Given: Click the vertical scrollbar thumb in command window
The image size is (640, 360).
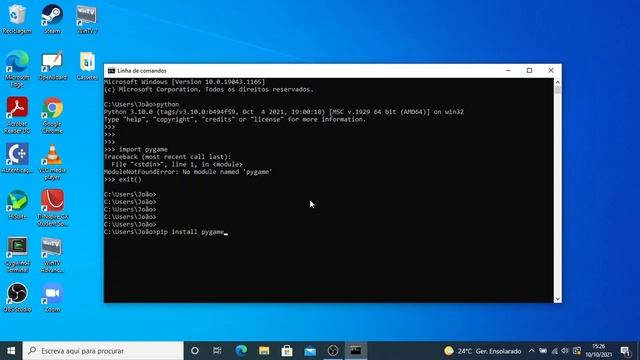Looking at the screenshot, I should (558, 90).
